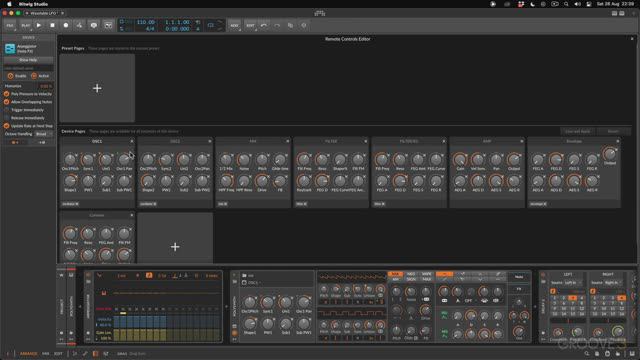Start playback with the Play transport button
Viewport: 640px width, 360px height.
(39, 25)
